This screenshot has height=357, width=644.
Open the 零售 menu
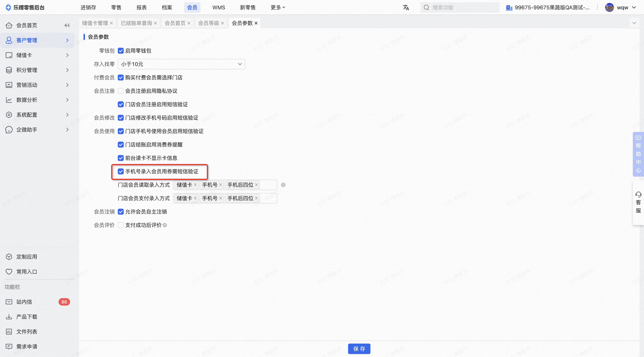click(116, 7)
